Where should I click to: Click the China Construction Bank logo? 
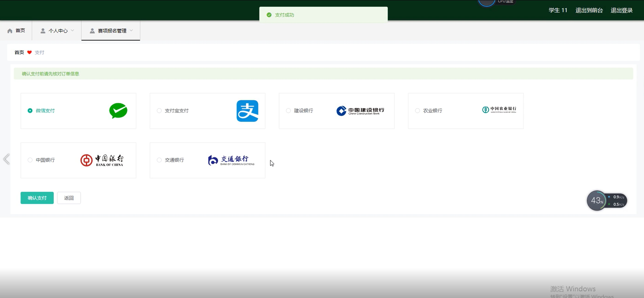click(x=360, y=111)
